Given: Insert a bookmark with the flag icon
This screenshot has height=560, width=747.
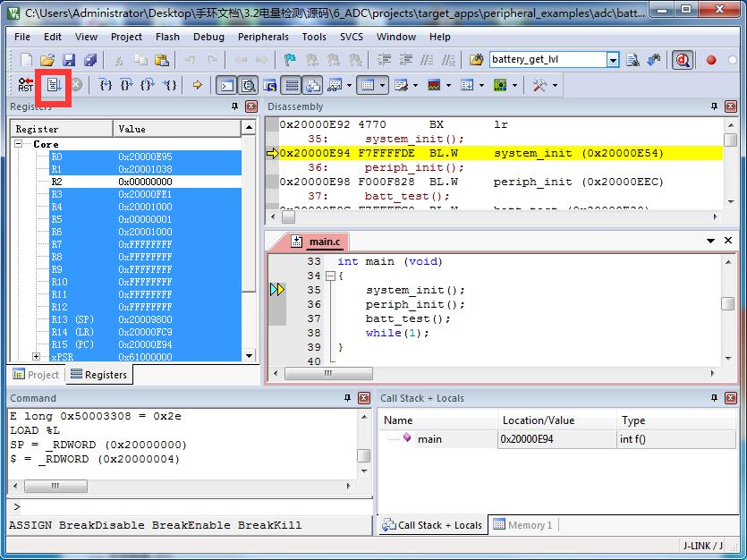Looking at the screenshot, I should point(289,60).
